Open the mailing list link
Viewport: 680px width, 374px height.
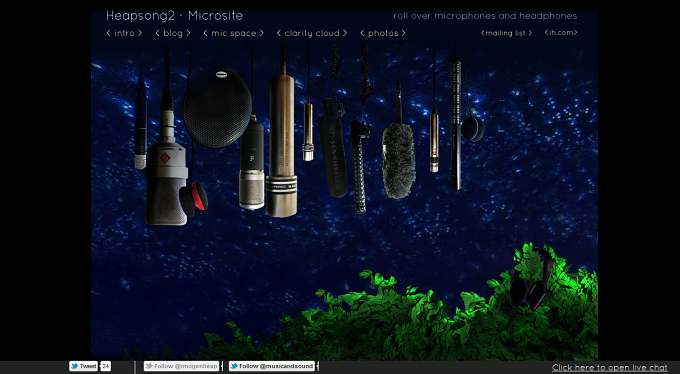pyautogui.click(x=507, y=33)
